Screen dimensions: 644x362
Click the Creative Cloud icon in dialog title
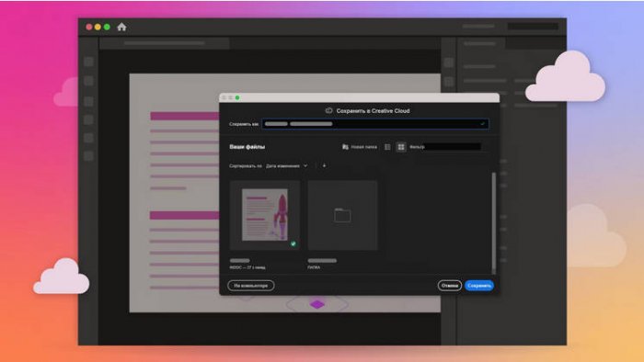pos(329,110)
